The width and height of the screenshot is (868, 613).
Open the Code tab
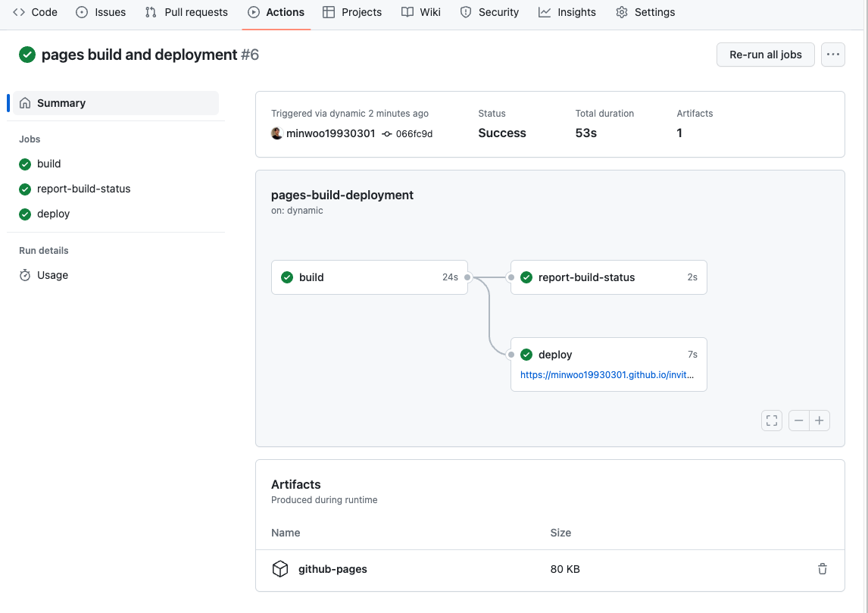click(35, 12)
